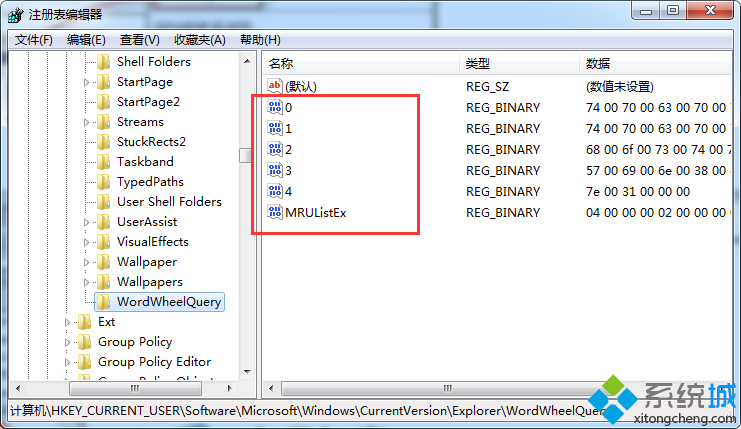Select the TypedPaths tree label
Viewport: 741px width, 429px height.
[150, 182]
